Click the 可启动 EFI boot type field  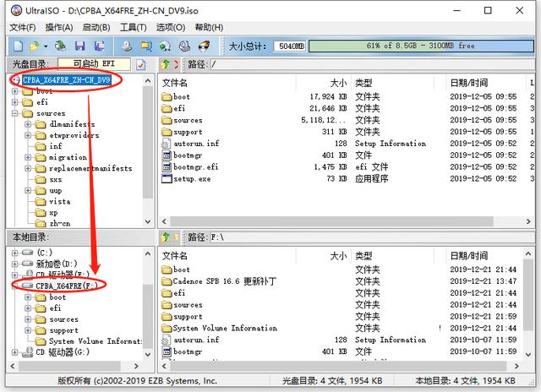pos(94,64)
